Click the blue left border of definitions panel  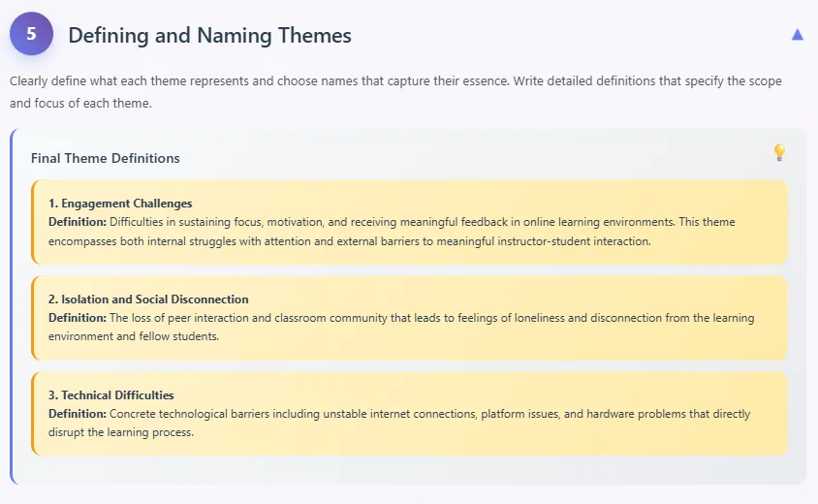(12, 305)
